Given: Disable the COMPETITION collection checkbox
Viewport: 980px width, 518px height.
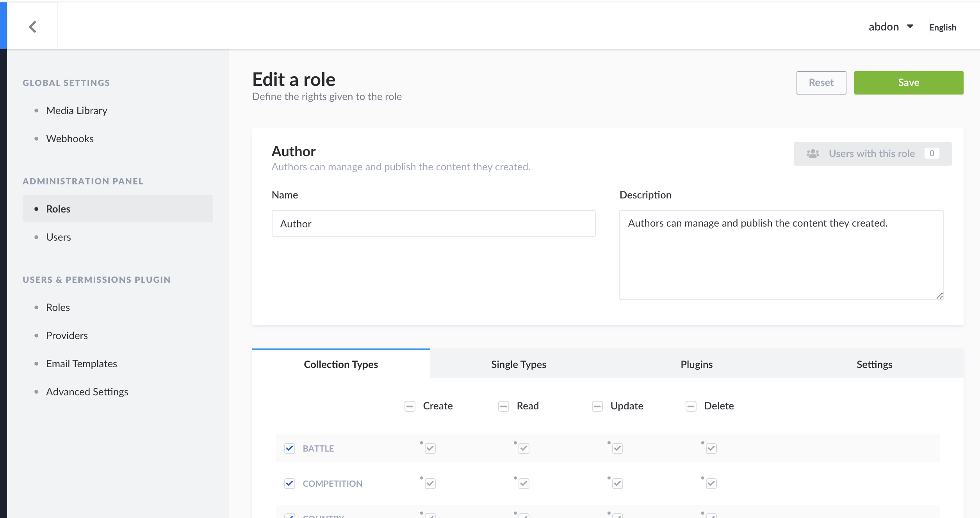Looking at the screenshot, I should pyautogui.click(x=290, y=484).
